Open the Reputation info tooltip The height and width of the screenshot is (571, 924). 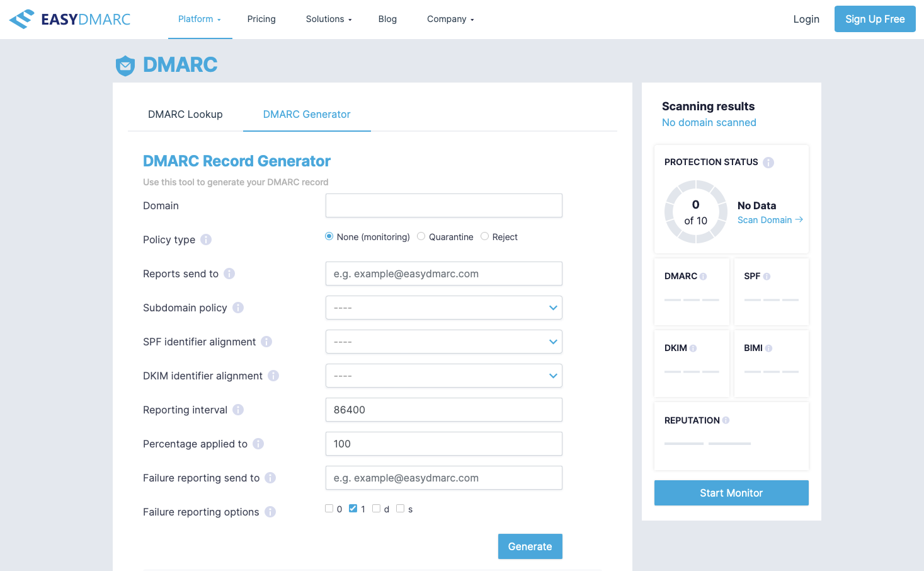(x=726, y=420)
